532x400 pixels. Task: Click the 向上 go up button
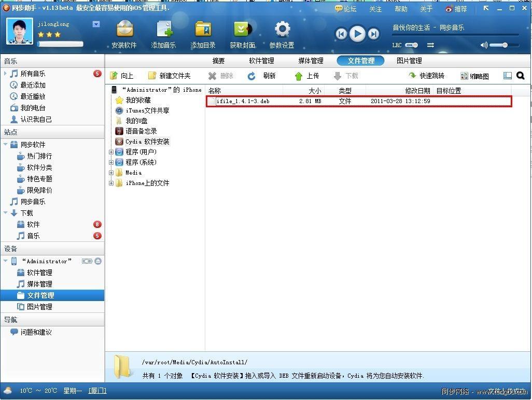tap(122, 76)
